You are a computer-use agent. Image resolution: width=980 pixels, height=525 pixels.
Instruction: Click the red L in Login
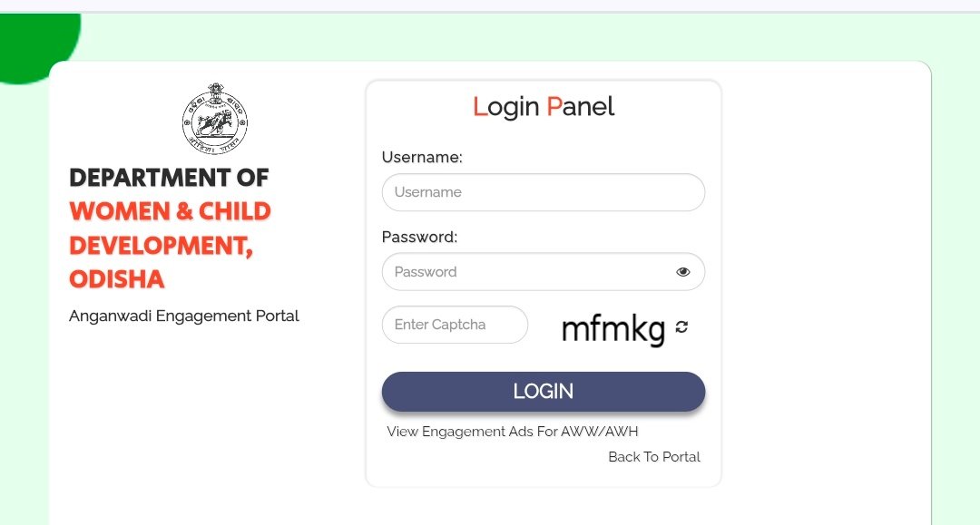[x=480, y=107]
